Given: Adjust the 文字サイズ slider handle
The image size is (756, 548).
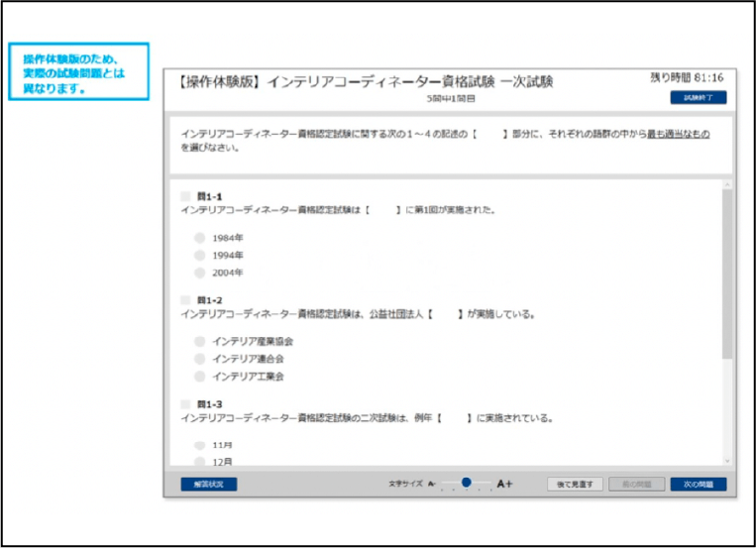Looking at the screenshot, I should (466, 483).
